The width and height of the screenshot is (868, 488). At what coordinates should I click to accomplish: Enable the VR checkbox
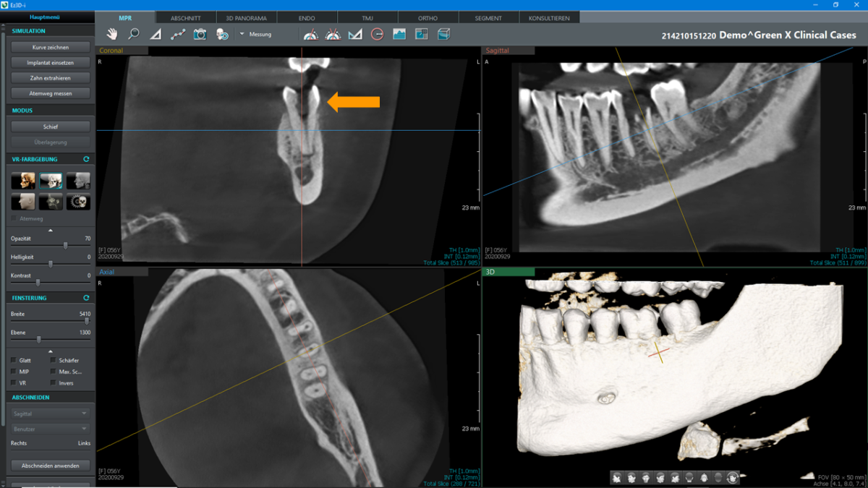click(14, 383)
